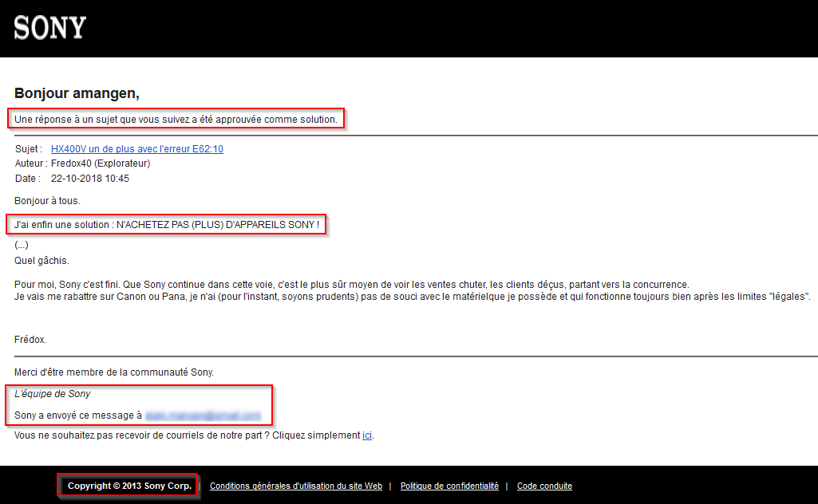This screenshot has width=818, height=504.
Task: Open Conditions générales d'utilisation du site Web
Action: tap(295, 486)
